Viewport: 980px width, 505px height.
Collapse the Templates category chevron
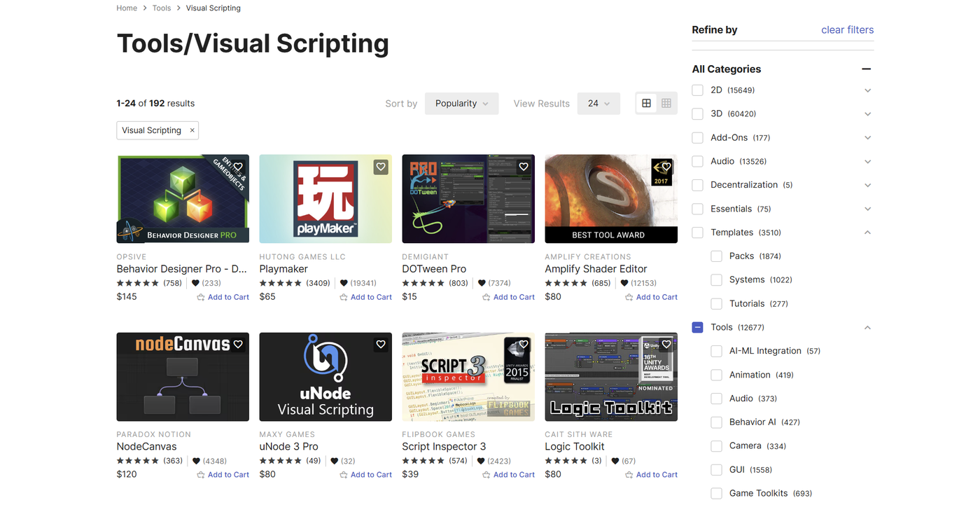868,233
